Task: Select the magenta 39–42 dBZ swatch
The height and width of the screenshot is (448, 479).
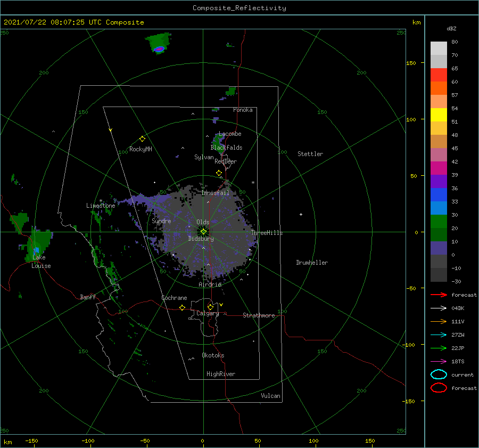Action: click(439, 168)
